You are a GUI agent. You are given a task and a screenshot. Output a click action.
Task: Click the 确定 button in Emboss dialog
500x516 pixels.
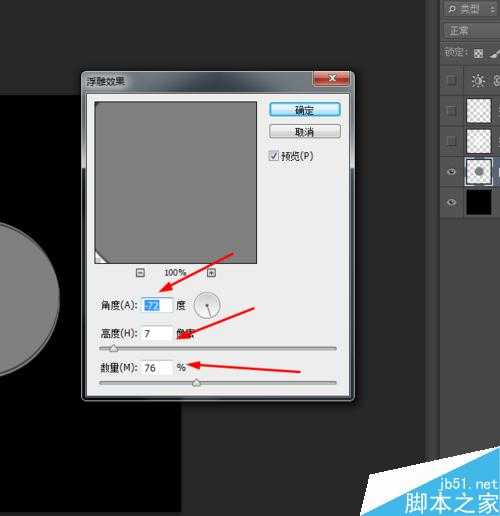coord(305,110)
